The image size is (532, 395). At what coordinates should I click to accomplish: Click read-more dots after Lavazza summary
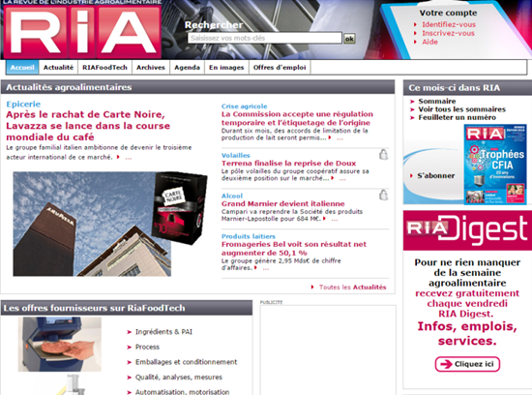coord(129,158)
